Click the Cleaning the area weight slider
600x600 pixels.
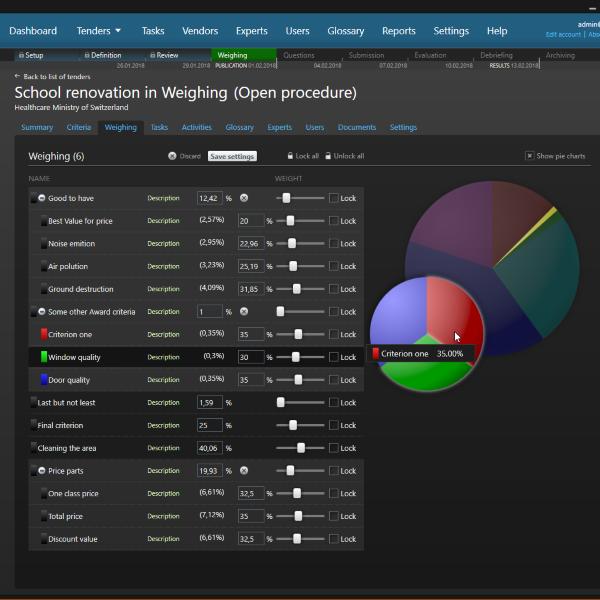point(300,448)
